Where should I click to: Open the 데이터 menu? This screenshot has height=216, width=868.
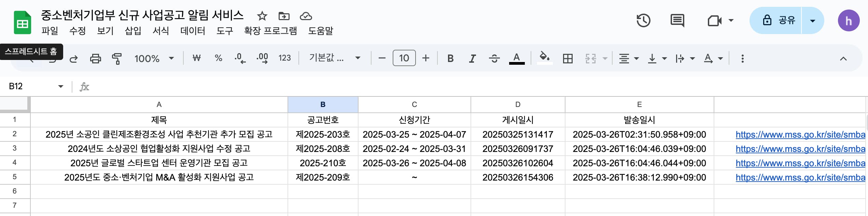coord(193,31)
